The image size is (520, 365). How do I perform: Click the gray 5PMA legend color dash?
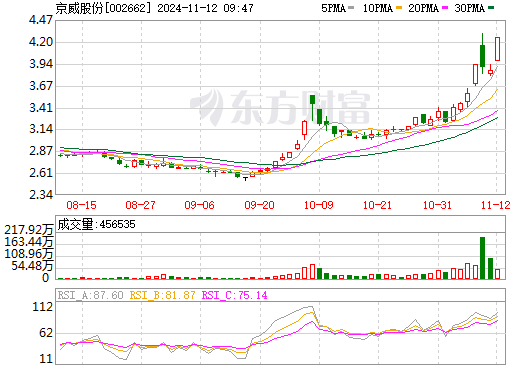[x=351, y=8]
